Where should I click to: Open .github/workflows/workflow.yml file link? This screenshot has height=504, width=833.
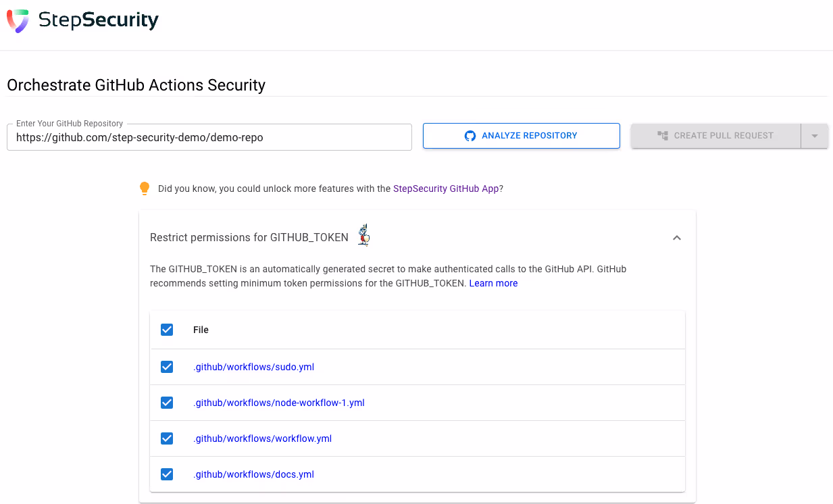click(x=262, y=438)
